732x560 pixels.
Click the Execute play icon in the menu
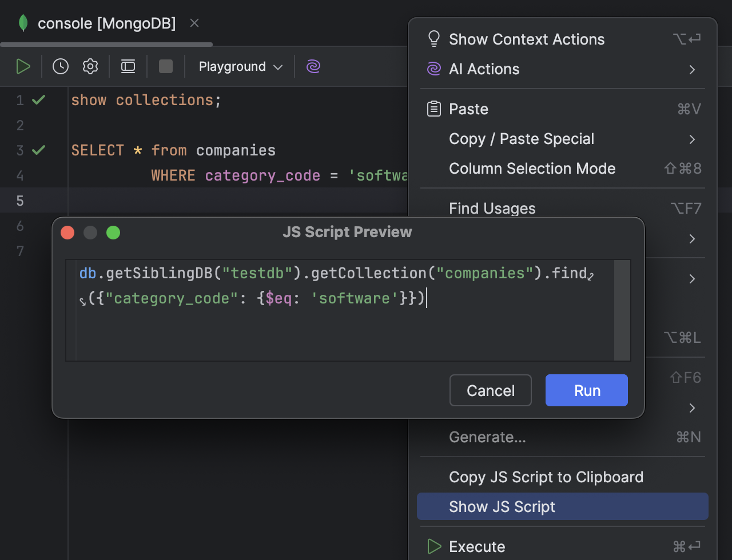(x=433, y=546)
